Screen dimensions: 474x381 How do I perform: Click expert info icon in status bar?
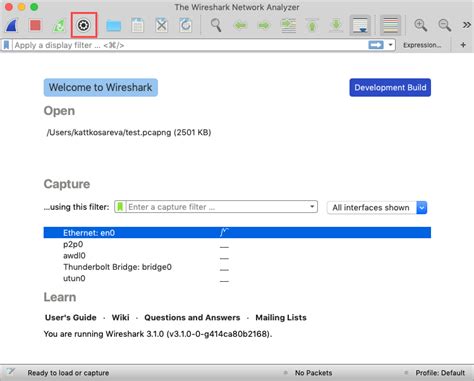pos(11,372)
